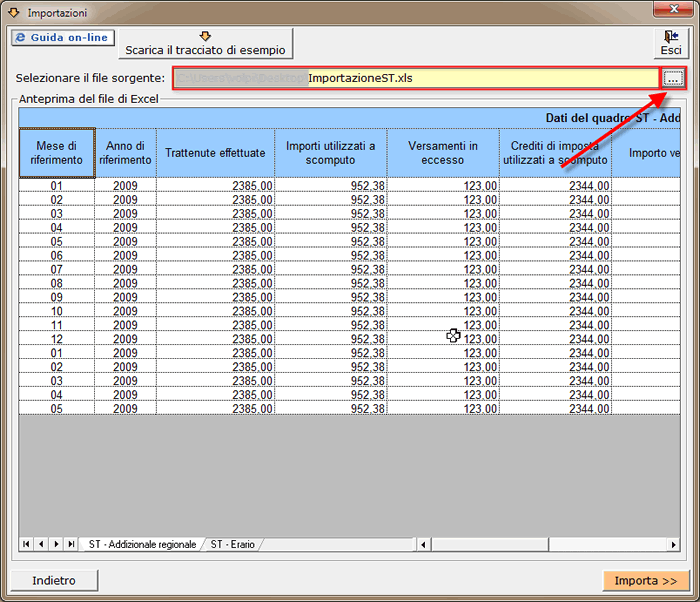Select the Anno di riferimento column header

pyautogui.click(x=125, y=153)
